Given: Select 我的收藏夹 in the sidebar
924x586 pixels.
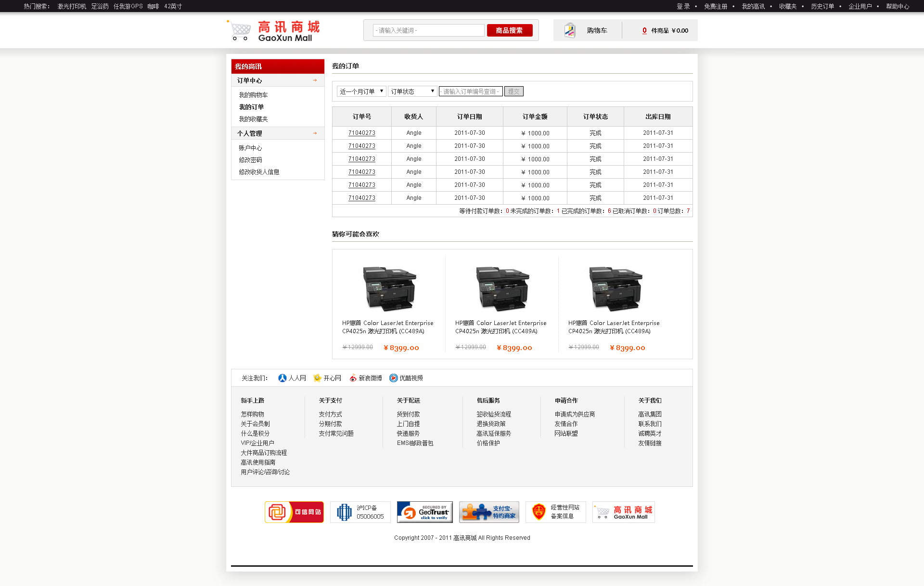Looking at the screenshot, I should coord(253,119).
